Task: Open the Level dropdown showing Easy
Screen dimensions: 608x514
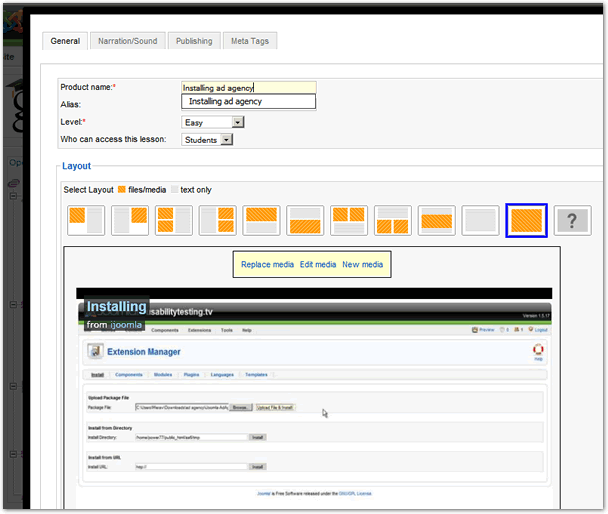Action: pyautogui.click(x=212, y=122)
